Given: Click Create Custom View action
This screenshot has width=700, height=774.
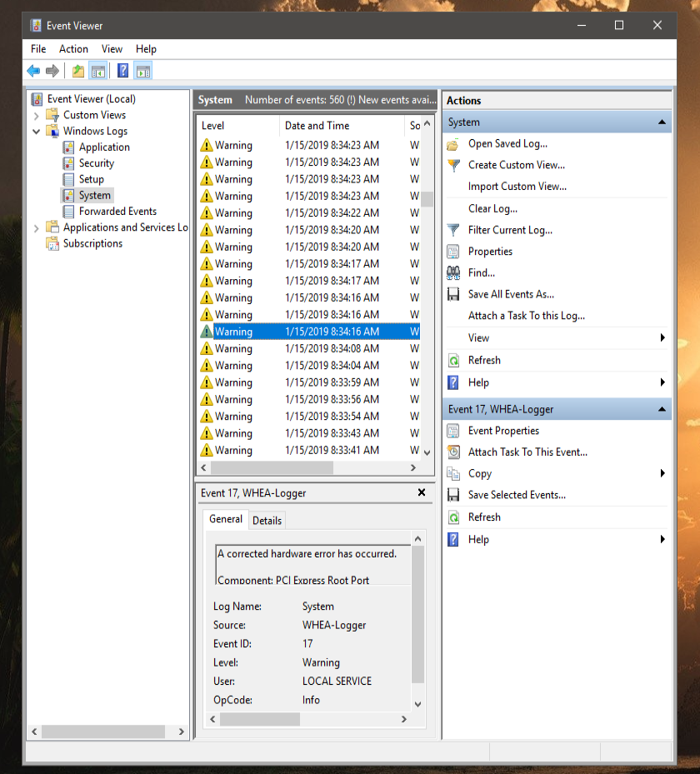Looking at the screenshot, I should (x=517, y=165).
